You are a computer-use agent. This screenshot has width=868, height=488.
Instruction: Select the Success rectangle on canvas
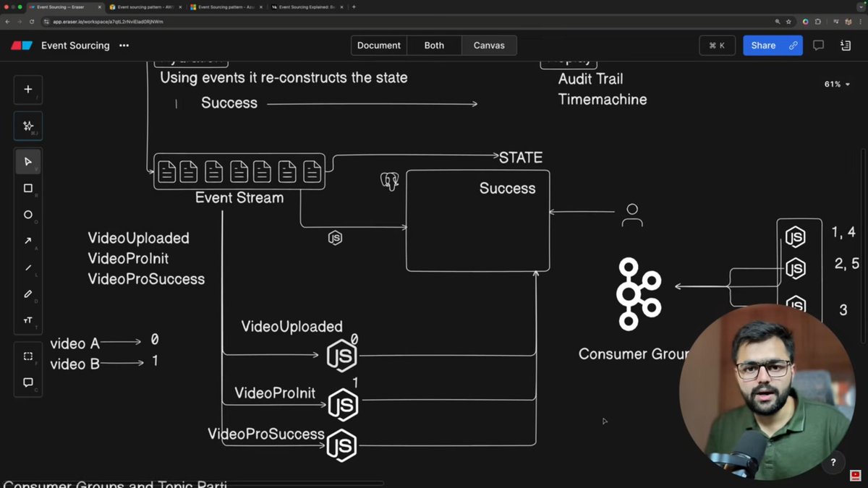(x=477, y=221)
